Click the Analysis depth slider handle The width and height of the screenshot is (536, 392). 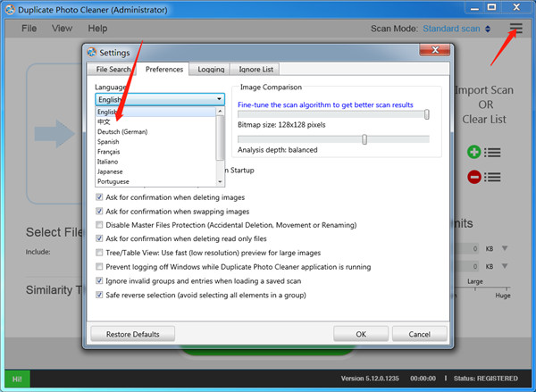364,139
